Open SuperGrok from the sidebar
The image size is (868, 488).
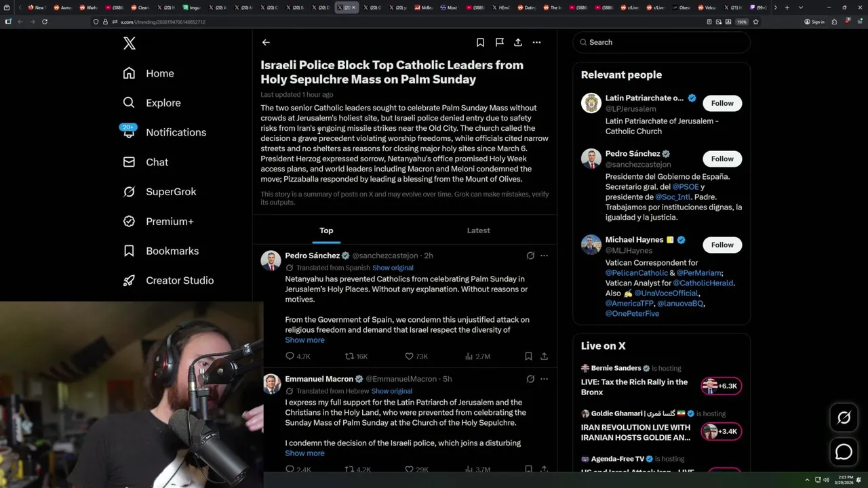tap(159, 192)
